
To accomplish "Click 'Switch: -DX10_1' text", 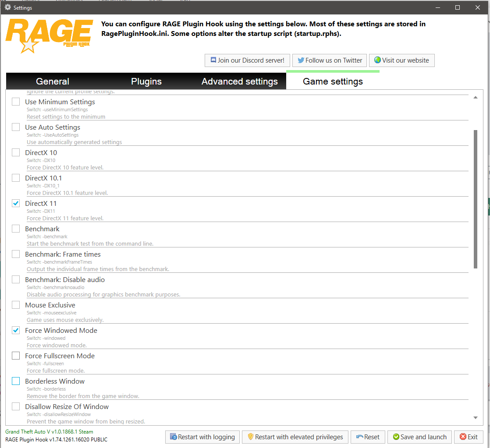I will 43,186.
